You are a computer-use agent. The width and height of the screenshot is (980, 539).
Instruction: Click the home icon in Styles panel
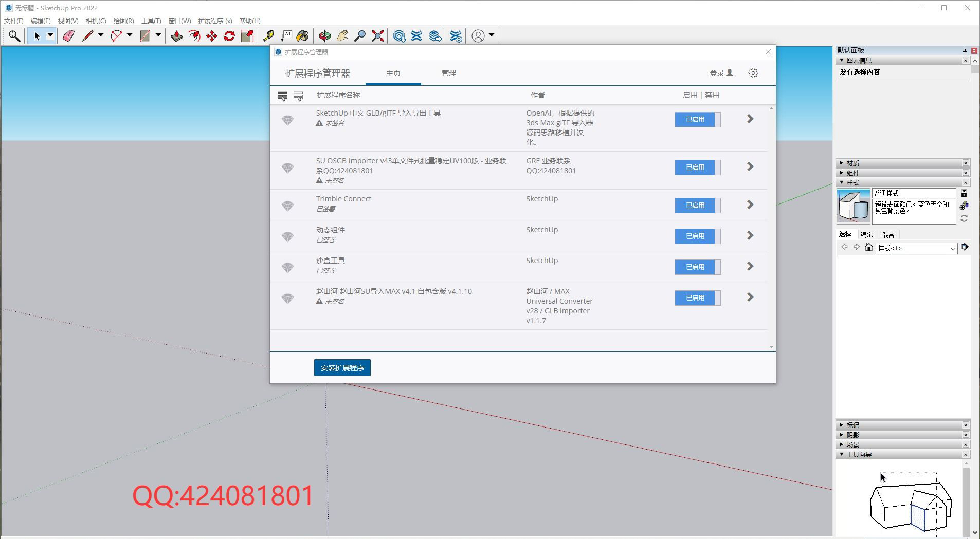tap(869, 248)
